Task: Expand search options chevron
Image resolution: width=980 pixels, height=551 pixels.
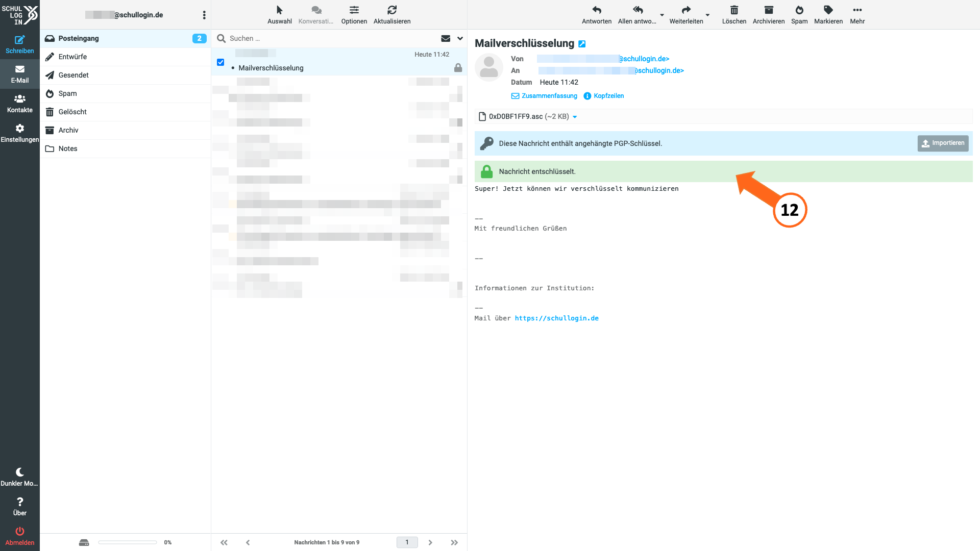Action: pos(460,38)
